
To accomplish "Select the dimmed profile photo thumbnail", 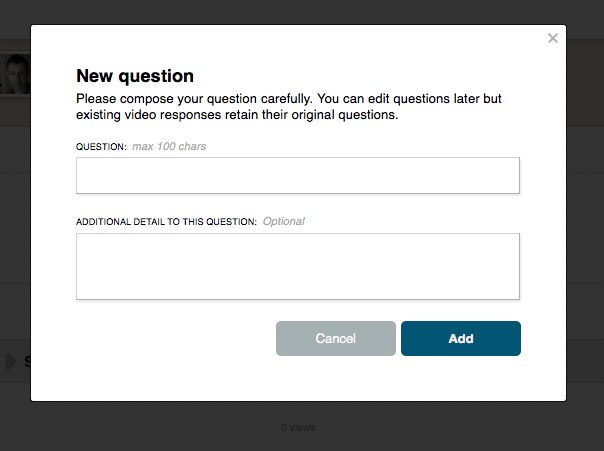I will (15, 74).
